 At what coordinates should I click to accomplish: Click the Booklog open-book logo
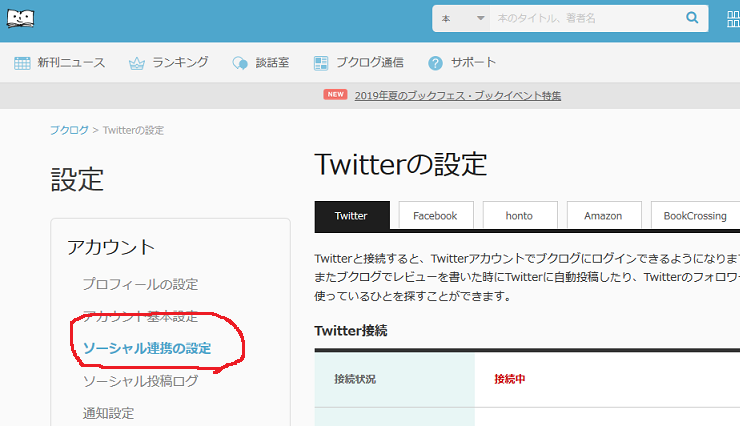pos(20,18)
